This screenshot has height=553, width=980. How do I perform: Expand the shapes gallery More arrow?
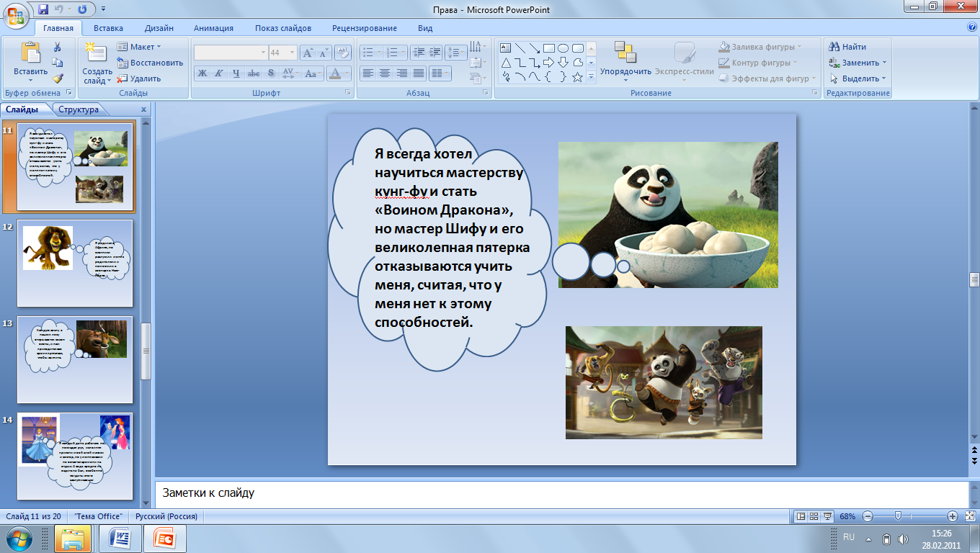(591, 77)
